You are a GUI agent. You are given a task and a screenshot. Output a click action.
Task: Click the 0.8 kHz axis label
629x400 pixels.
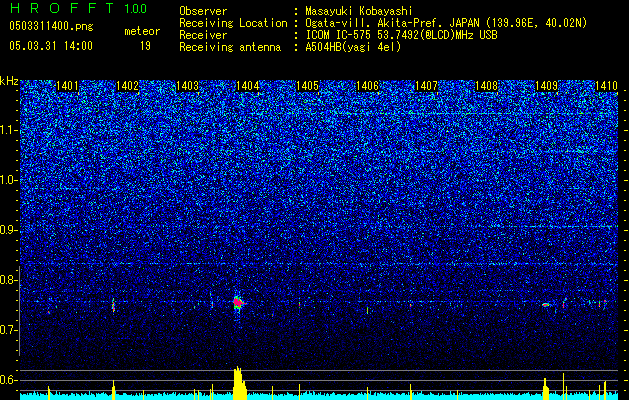[8, 280]
